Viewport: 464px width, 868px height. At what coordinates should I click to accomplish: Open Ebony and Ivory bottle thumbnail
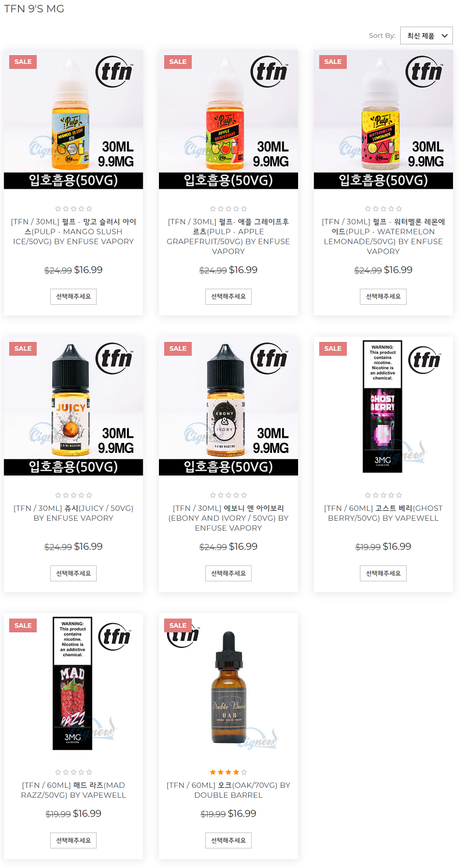229,406
